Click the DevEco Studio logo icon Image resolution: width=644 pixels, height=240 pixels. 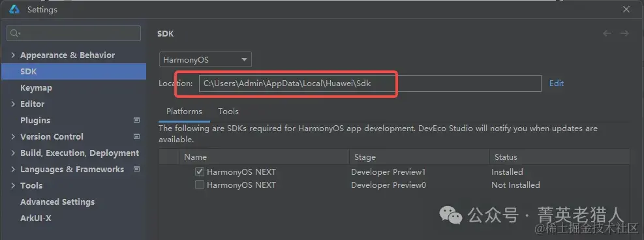pos(14,9)
